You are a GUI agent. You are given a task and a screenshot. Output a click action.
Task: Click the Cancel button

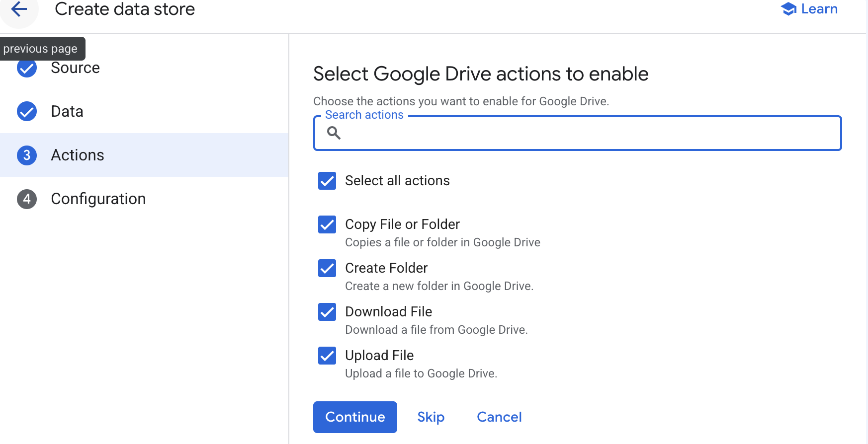499,417
